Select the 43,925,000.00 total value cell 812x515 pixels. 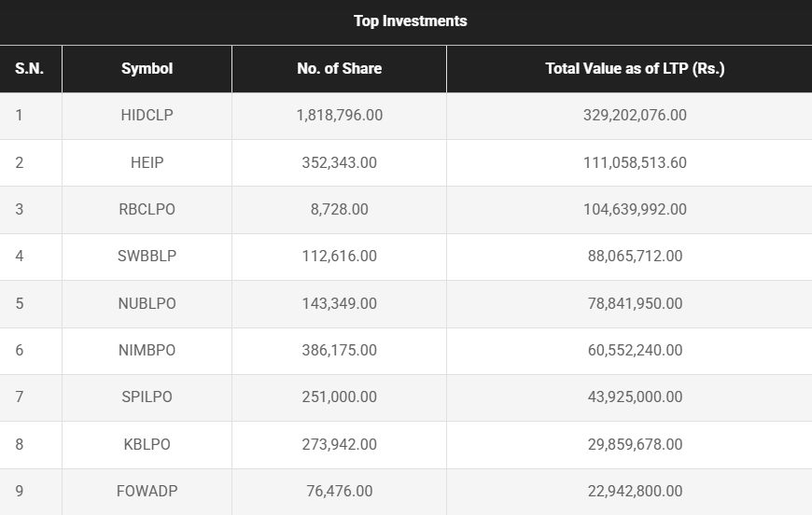[x=635, y=397]
